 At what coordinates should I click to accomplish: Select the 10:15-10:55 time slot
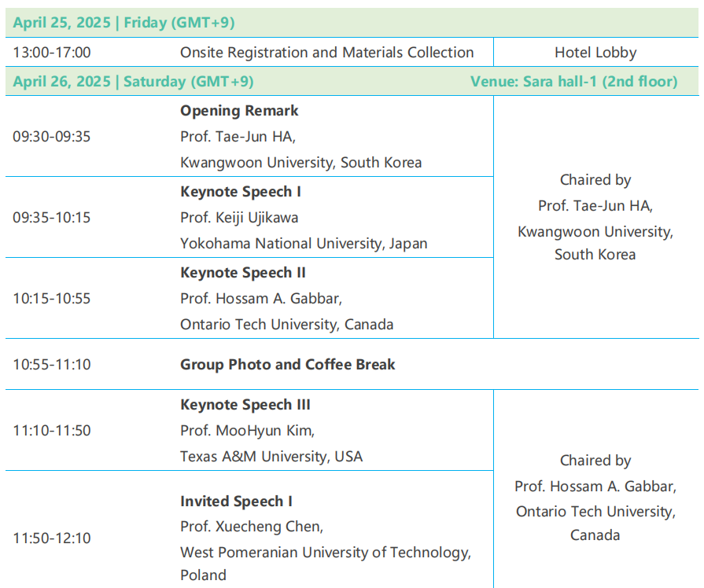[52, 299]
